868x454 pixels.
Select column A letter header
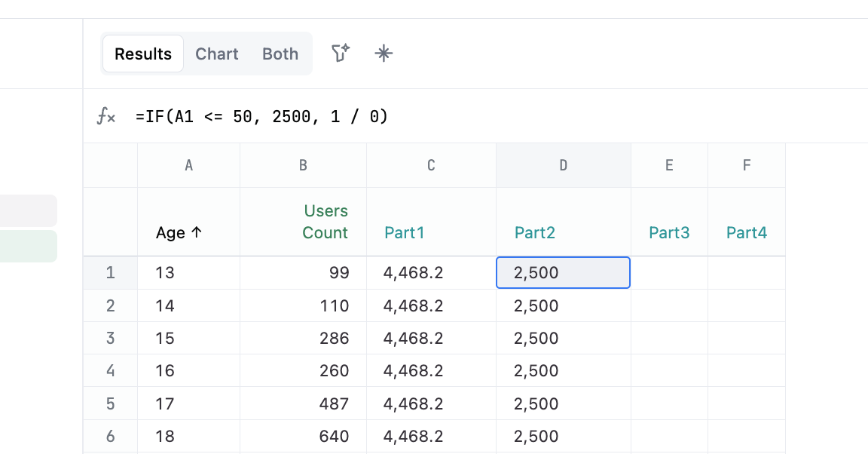188,165
